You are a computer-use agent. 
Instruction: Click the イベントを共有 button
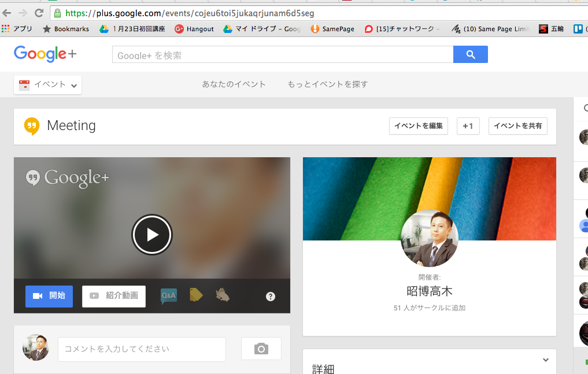518,126
